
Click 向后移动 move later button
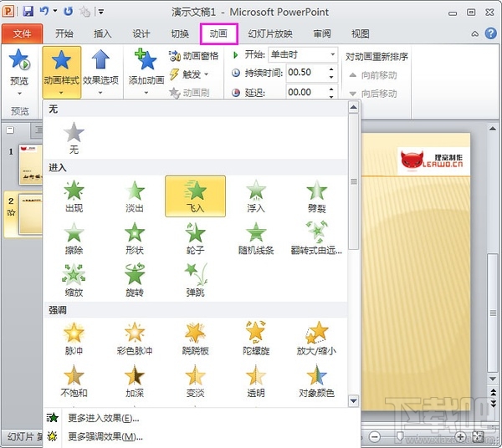click(372, 94)
